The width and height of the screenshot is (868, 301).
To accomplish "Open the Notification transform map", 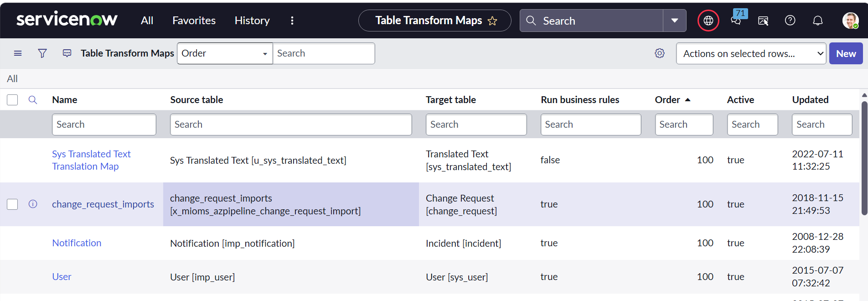I will tap(77, 243).
